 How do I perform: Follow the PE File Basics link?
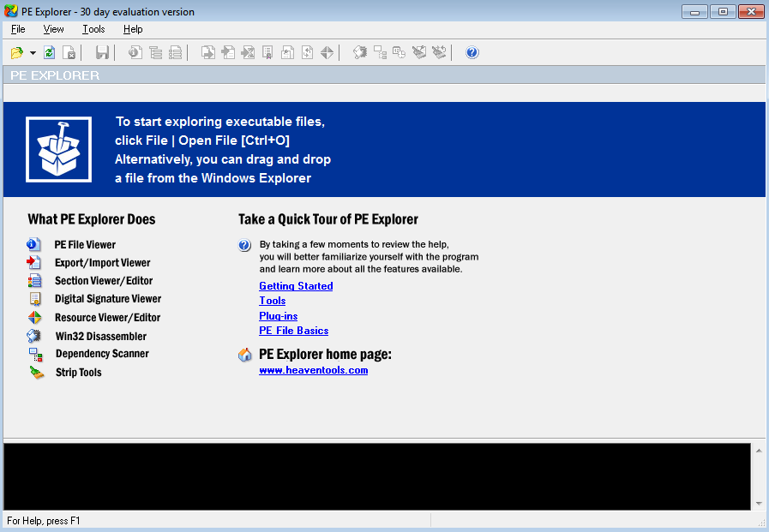click(x=293, y=331)
